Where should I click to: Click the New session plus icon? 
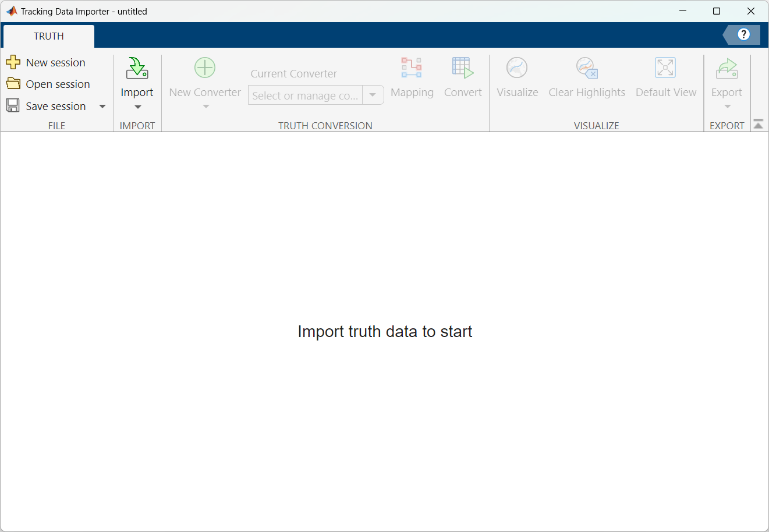tap(13, 62)
